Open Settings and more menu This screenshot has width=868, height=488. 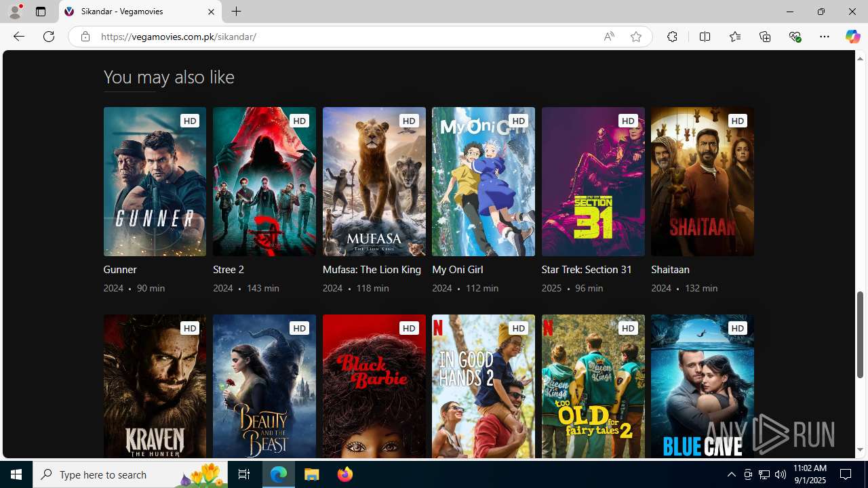[825, 37]
